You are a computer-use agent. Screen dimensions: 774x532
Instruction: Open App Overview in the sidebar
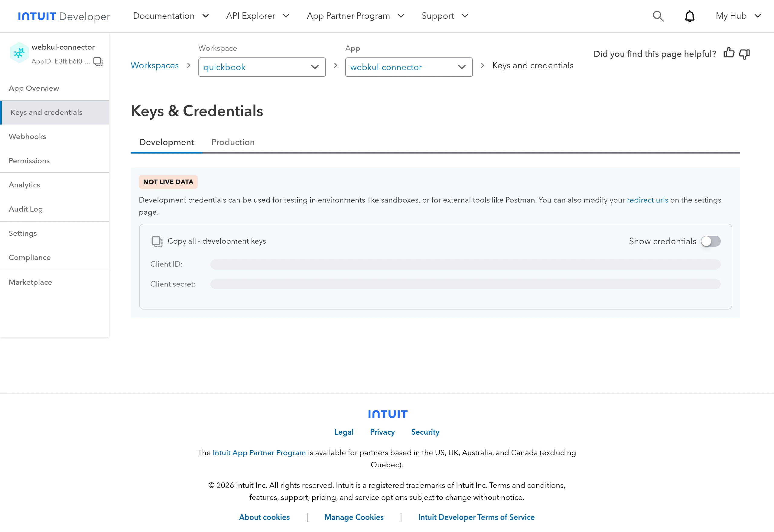54,88
